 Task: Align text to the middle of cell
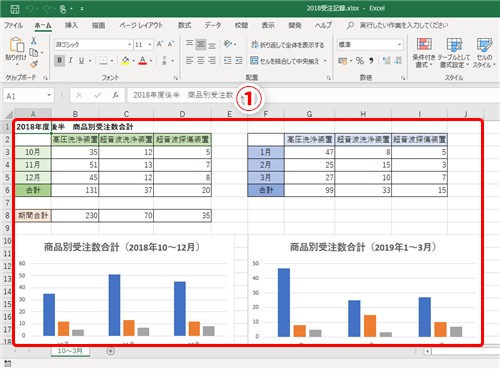201,44
